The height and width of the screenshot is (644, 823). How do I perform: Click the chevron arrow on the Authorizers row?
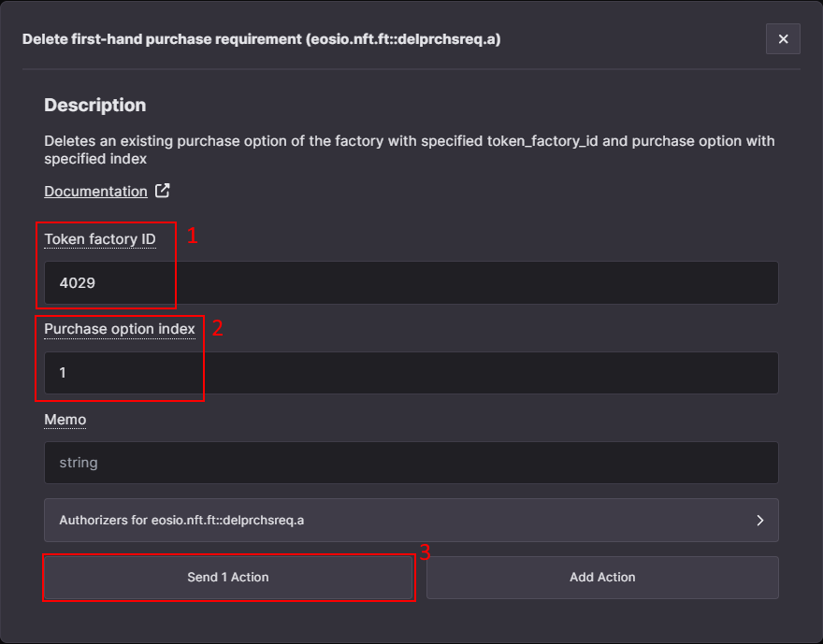[759, 520]
